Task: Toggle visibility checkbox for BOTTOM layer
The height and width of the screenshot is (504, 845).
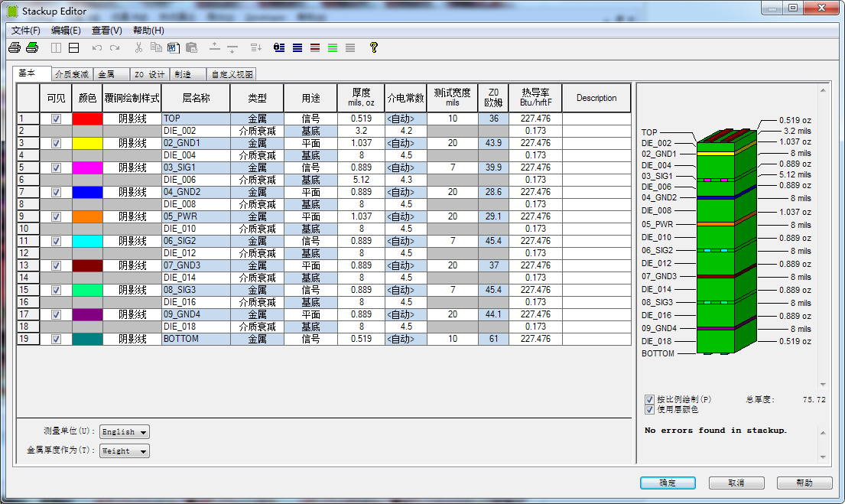Action: pos(56,339)
